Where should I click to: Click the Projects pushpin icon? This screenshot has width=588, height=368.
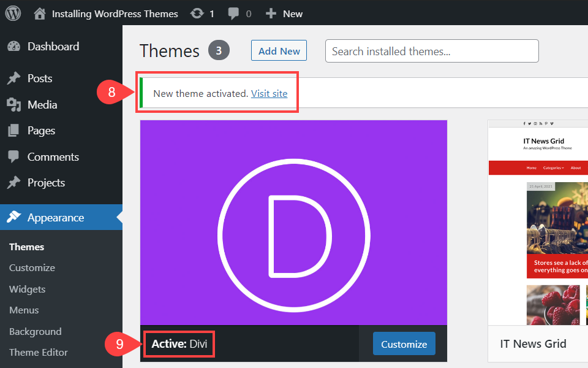point(15,182)
